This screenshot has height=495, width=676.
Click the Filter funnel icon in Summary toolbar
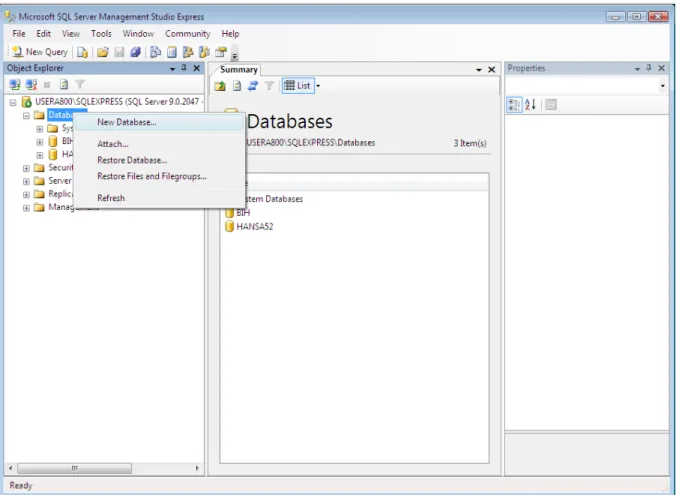point(269,86)
